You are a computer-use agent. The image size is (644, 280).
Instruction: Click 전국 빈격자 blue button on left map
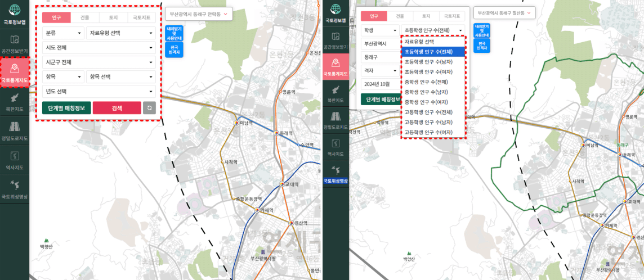click(x=174, y=49)
